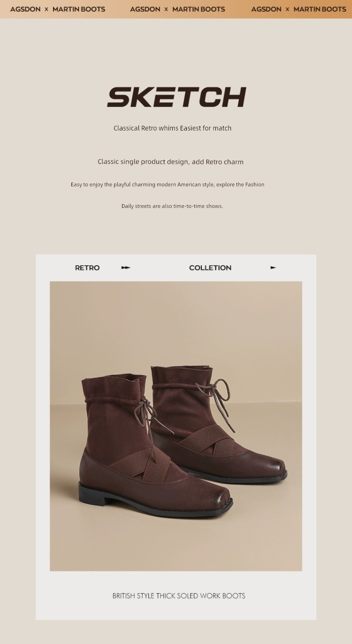Click the middle MARTIN BOOTS banner text
This screenshot has width=352, height=644.
point(199,9)
